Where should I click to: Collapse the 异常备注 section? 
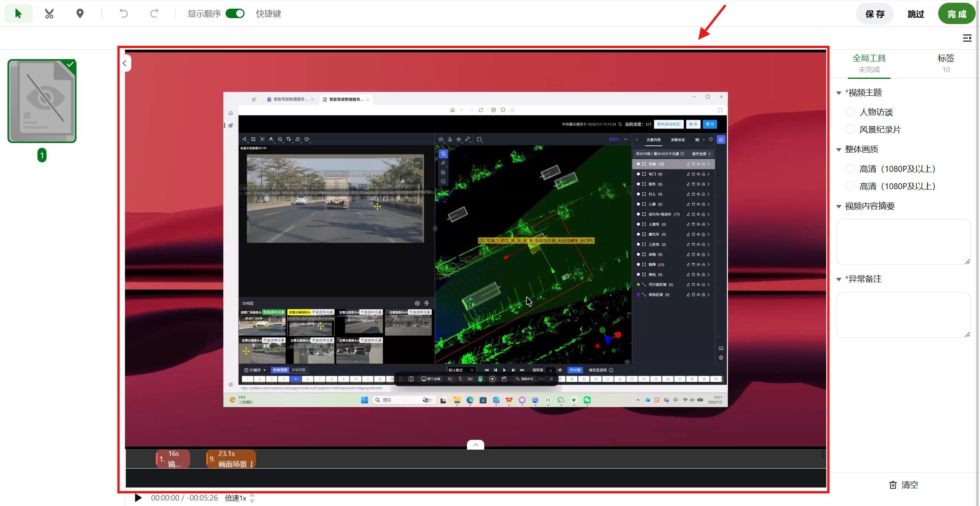coord(839,279)
